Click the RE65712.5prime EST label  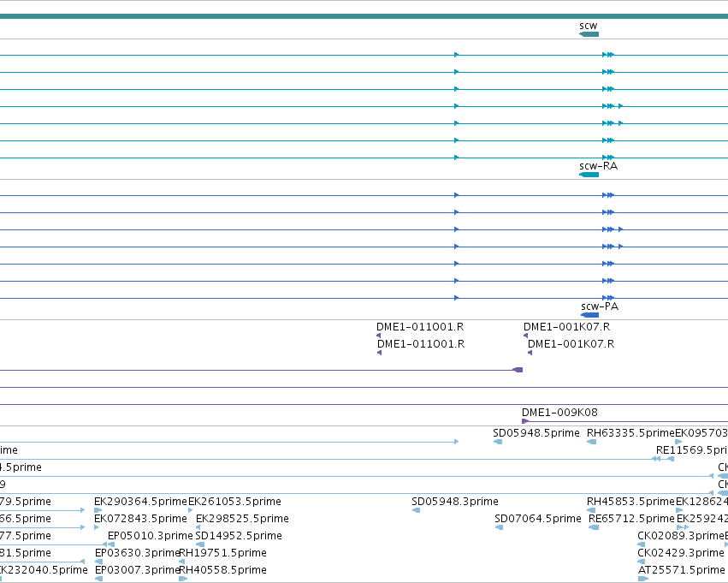click(631, 519)
